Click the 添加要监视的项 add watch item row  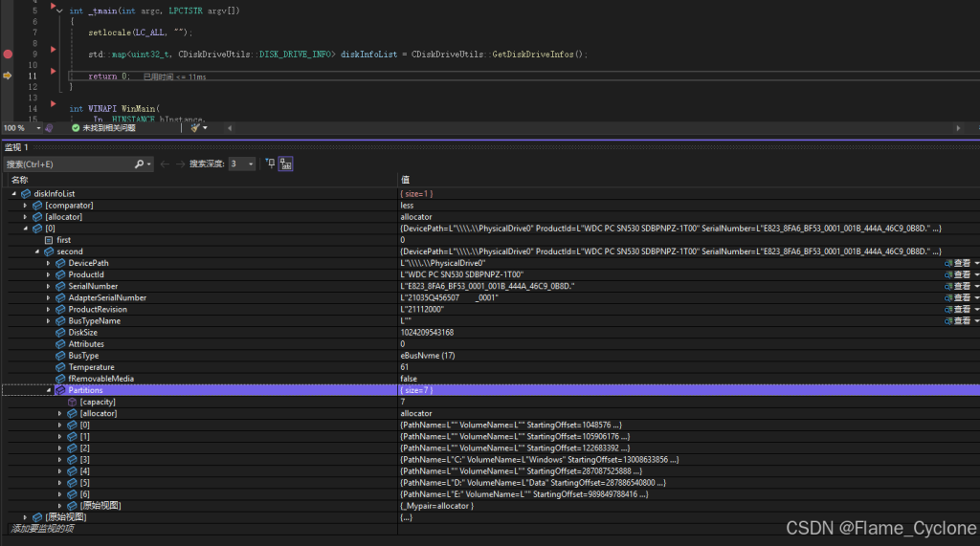(x=42, y=529)
